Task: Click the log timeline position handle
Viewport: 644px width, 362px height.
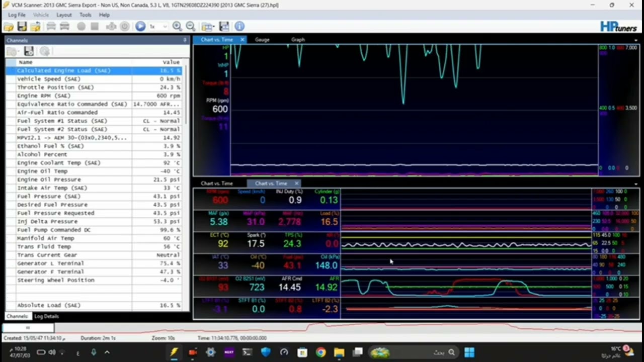Action: tap(28, 328)
